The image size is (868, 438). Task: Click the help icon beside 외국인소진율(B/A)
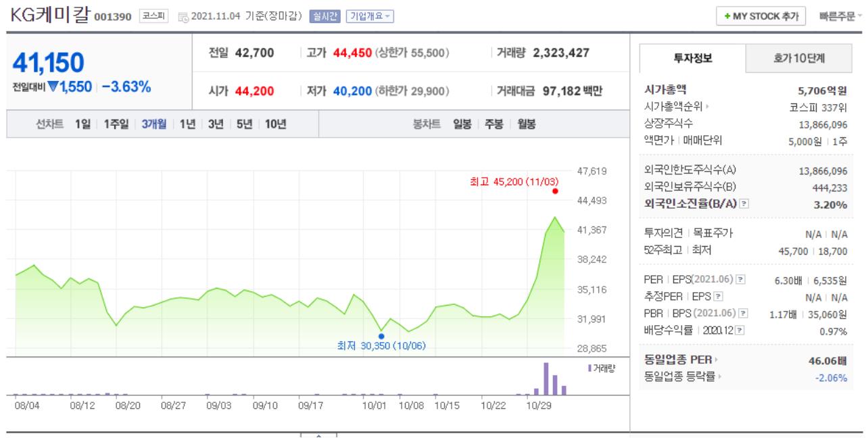point(745,203)
